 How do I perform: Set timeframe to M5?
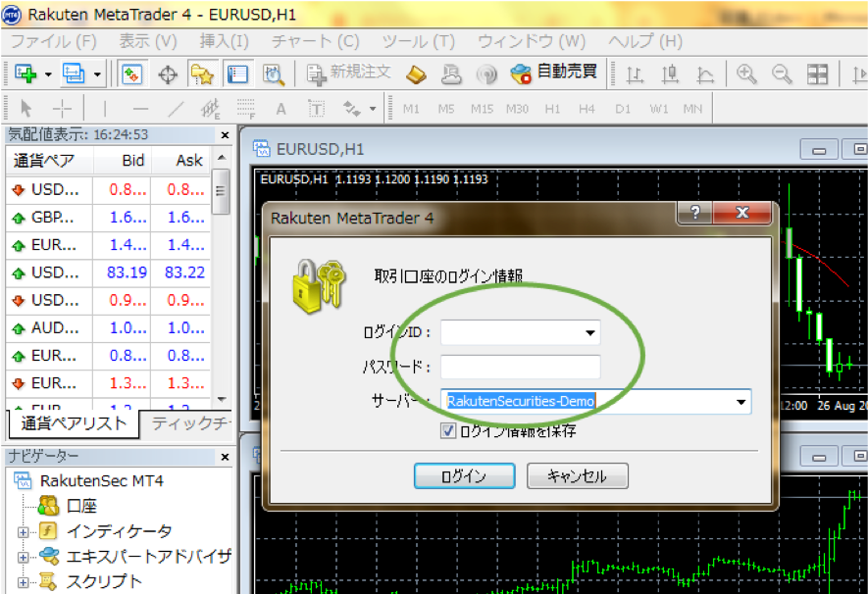446,109
